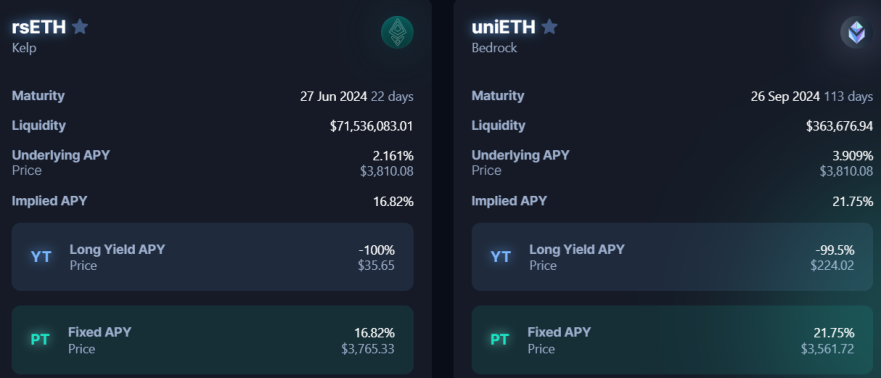This screenshot has width=881, height=378.
Task: Click uniETH Underlying APY 3.909% value
Action: pos(852,156)
